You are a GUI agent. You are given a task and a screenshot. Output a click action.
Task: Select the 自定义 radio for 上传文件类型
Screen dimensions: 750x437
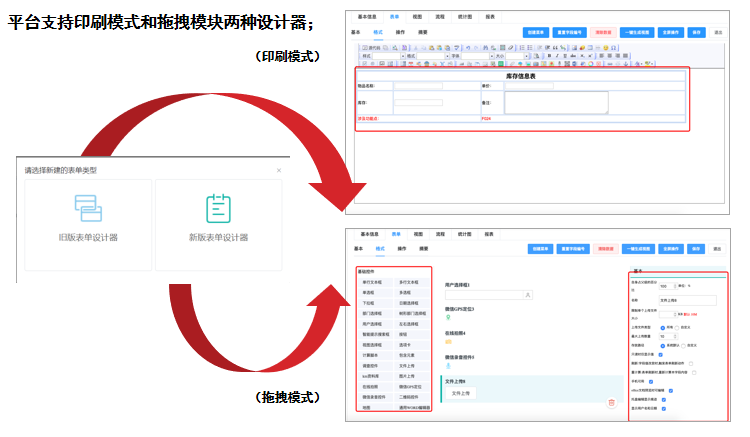point(679,327)
